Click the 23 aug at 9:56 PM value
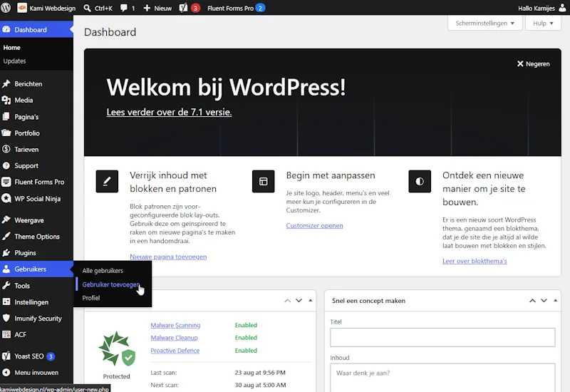The height and width of the screenshot is (392, 570). (x=260, y=372)
